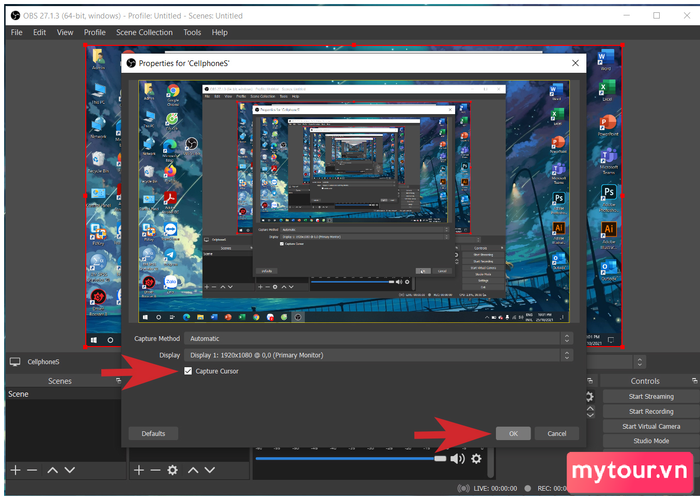Add a new scene with the plus icon
Screen dimensions: 700x502
tap(15, 470)
